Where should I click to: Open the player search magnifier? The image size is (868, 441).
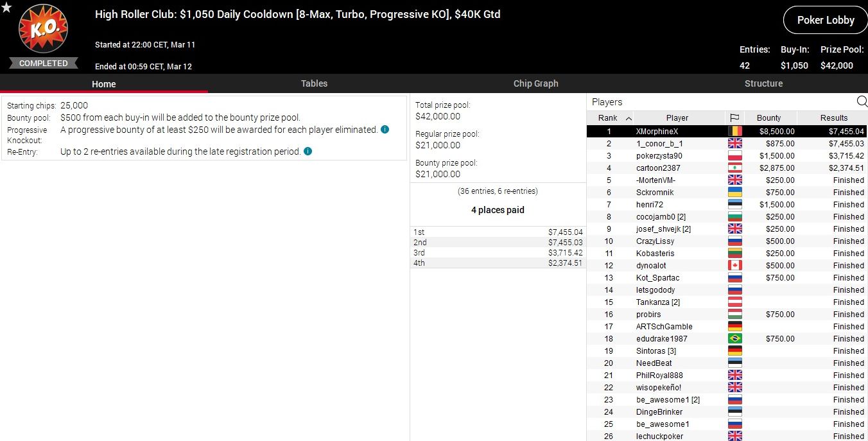862,101
